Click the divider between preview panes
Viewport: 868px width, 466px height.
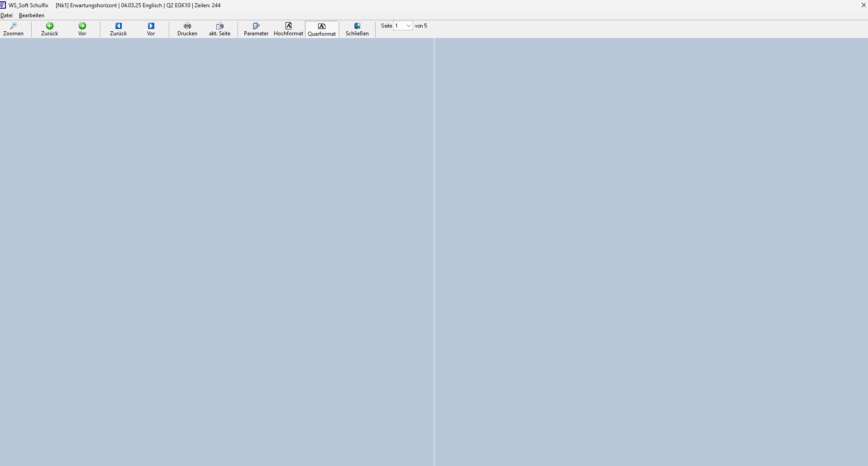434,252
